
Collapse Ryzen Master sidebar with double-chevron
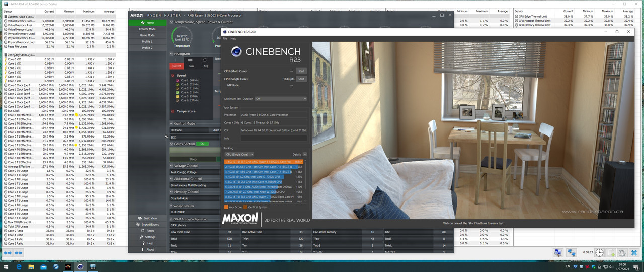point(167,136)
